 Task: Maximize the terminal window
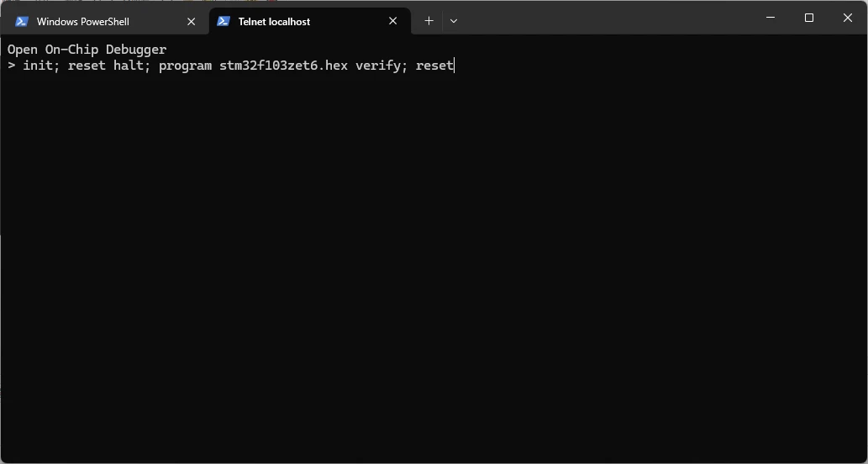click(809, 18)
